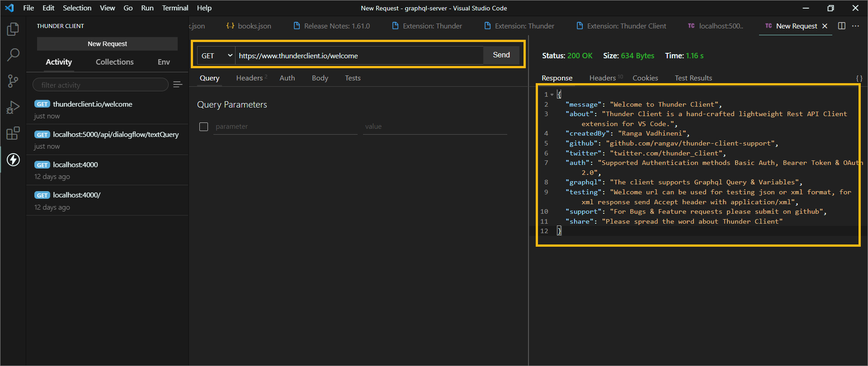Click the New Request button

click(x=107, y=44)
